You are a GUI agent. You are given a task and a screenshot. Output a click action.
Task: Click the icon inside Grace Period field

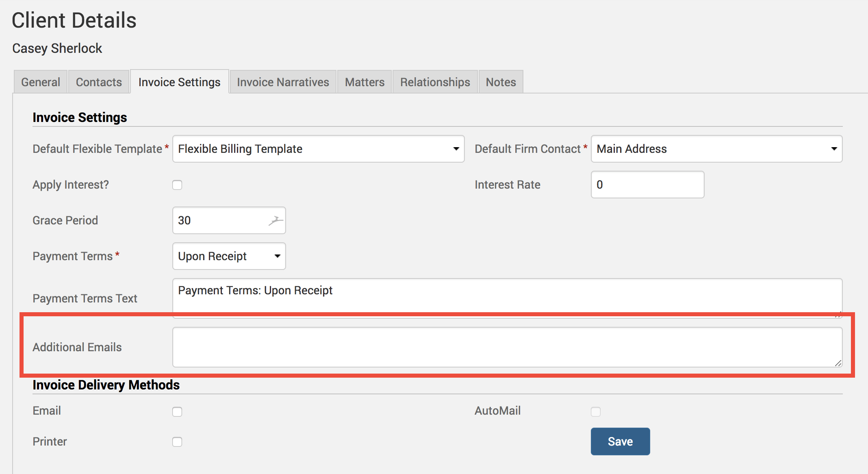pos(276,220)
